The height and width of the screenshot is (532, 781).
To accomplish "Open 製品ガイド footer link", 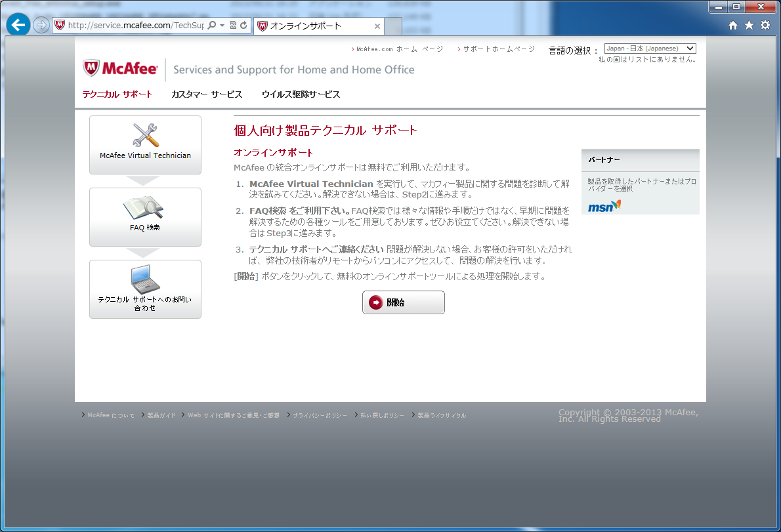I will 161,415.
